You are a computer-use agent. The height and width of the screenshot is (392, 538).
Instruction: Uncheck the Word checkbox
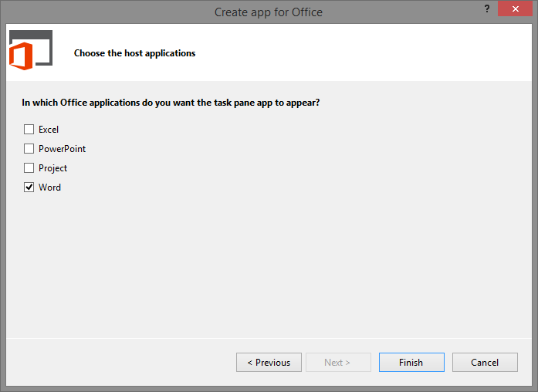tap(29, 188)
